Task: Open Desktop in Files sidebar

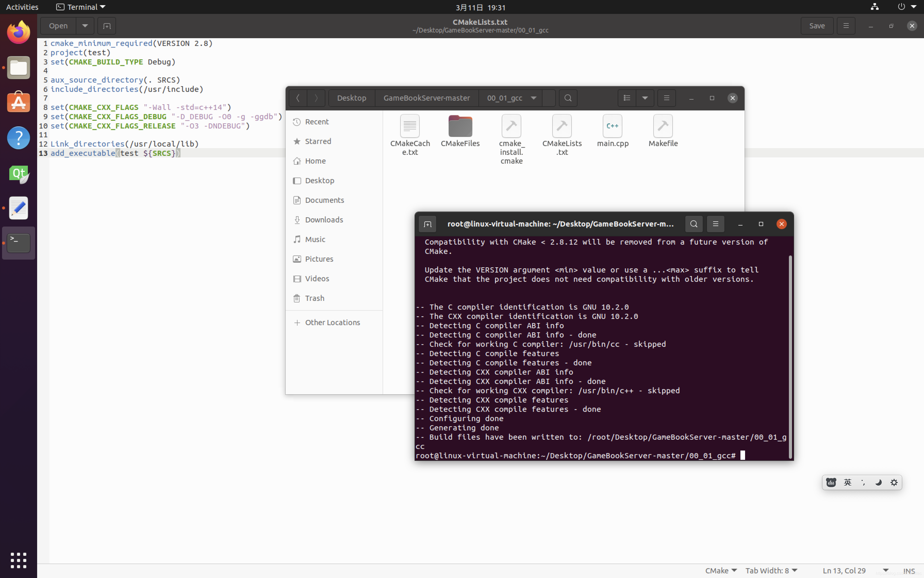Action: click(x=334, y=180)
